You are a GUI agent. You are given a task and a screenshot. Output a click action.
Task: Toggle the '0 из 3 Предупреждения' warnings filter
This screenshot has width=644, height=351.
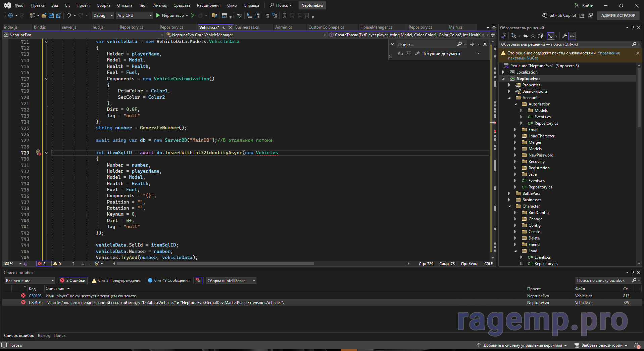[116, 280]
